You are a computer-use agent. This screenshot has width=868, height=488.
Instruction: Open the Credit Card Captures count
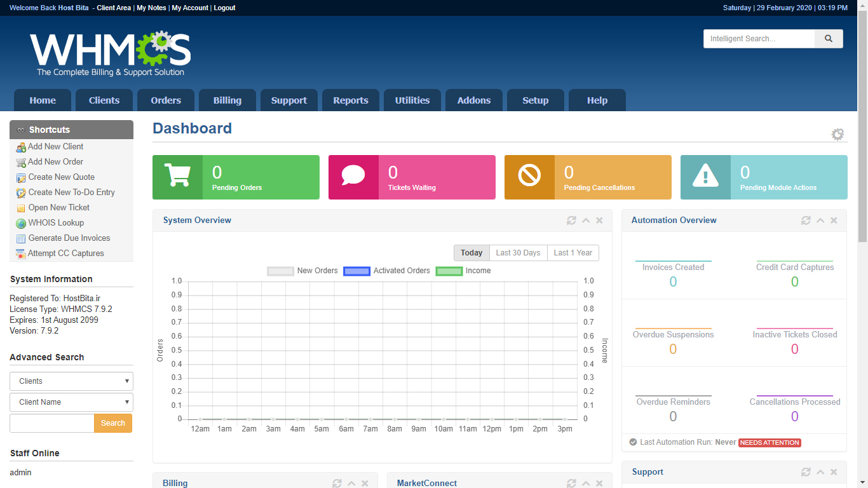click(x=795, y=281)
